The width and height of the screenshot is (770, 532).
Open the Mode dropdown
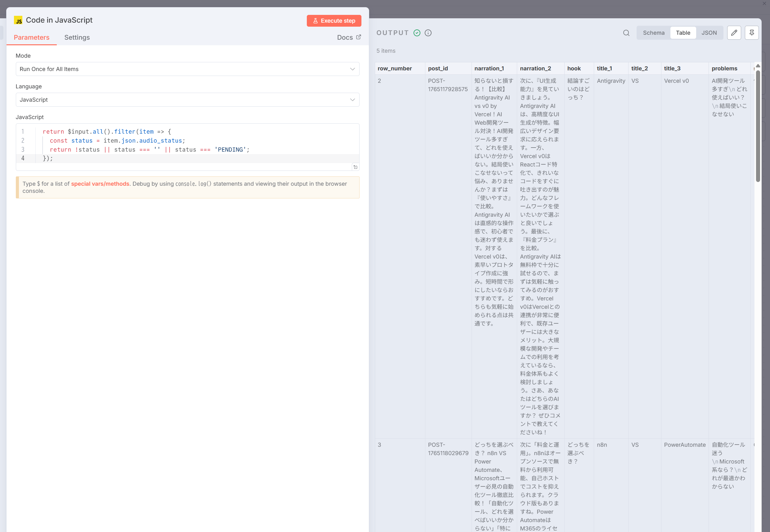pyautogui.click(x=187, y=69)
